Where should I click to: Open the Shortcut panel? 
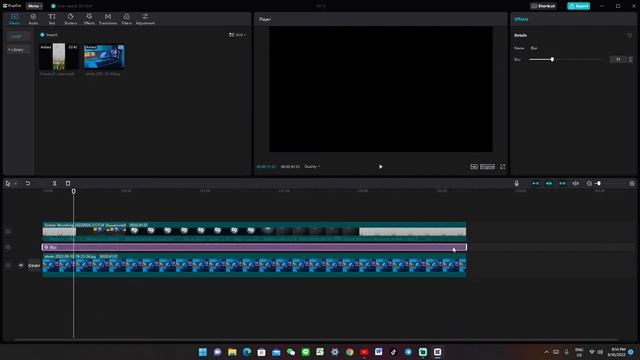[543, 6]
